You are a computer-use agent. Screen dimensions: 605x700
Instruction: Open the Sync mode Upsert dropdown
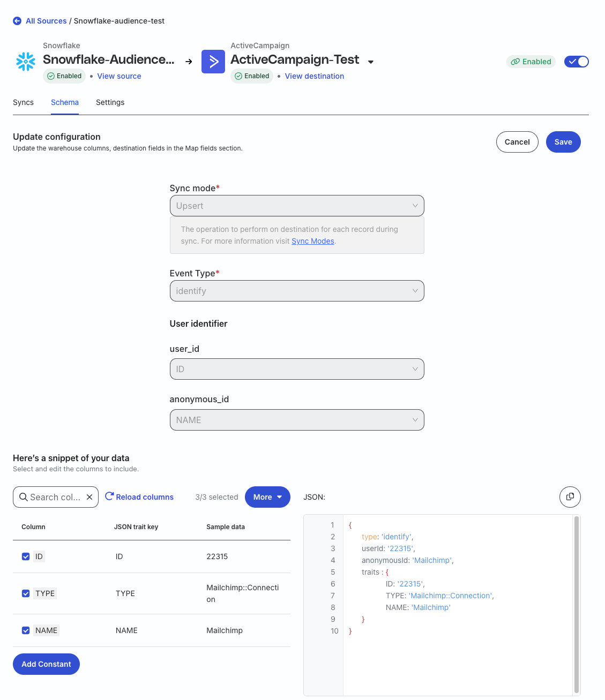(297, 206)
